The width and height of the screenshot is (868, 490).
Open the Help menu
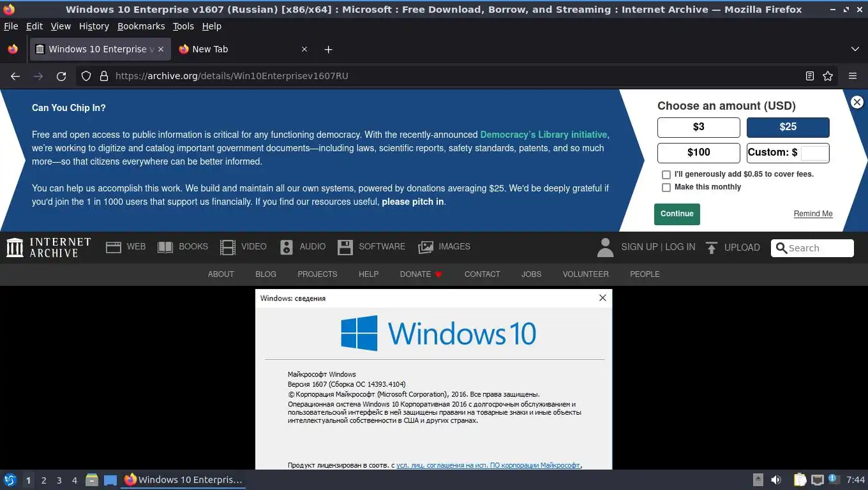pyautogui.click(x=212, y=26)
